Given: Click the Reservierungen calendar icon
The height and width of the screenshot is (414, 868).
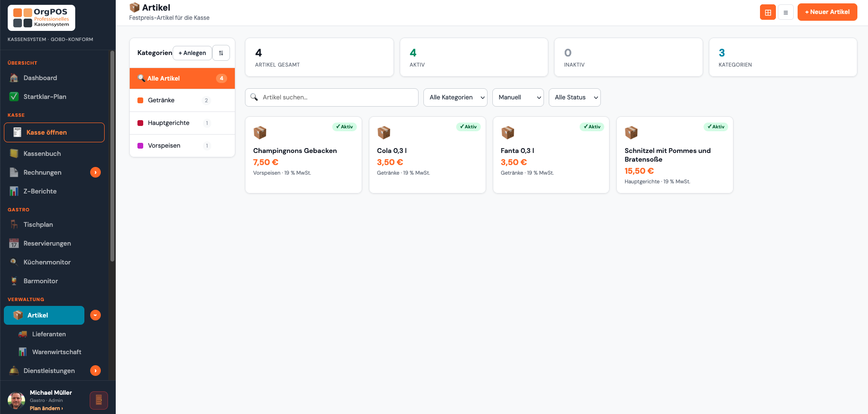Looking at the screenshot, I should point(14,243).
